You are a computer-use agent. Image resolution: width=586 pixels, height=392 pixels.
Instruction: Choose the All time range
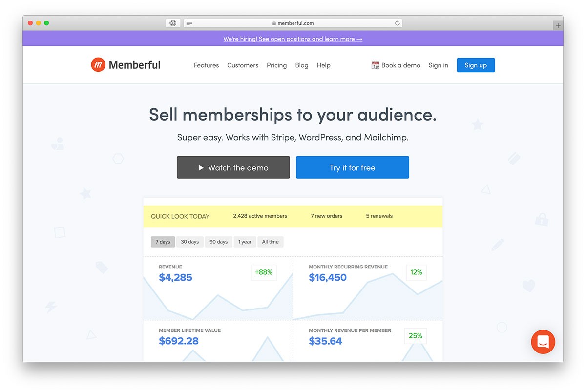coord(271,242)
